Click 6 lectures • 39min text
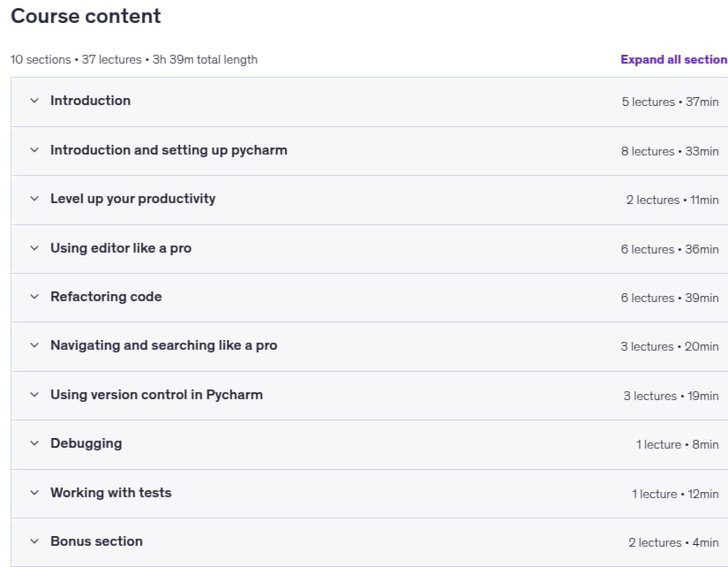The height and width of the screenshot is (567, 728). pos(670,298)
